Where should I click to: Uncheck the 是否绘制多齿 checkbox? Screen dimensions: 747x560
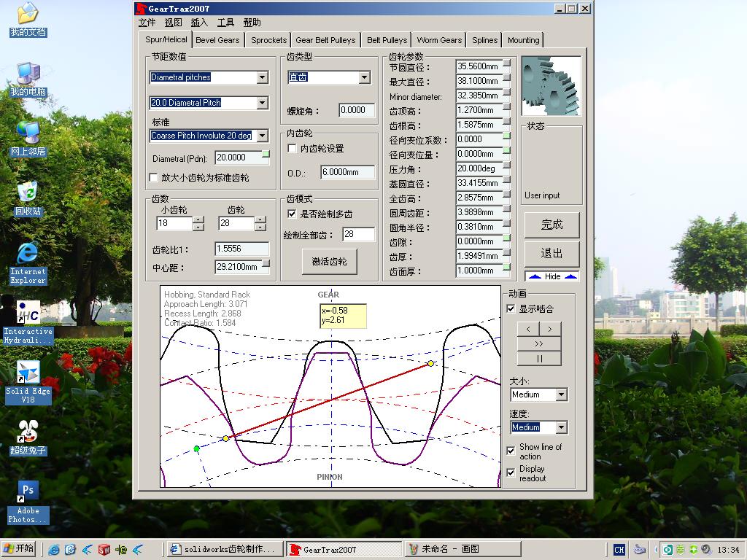tap(292, 214)
